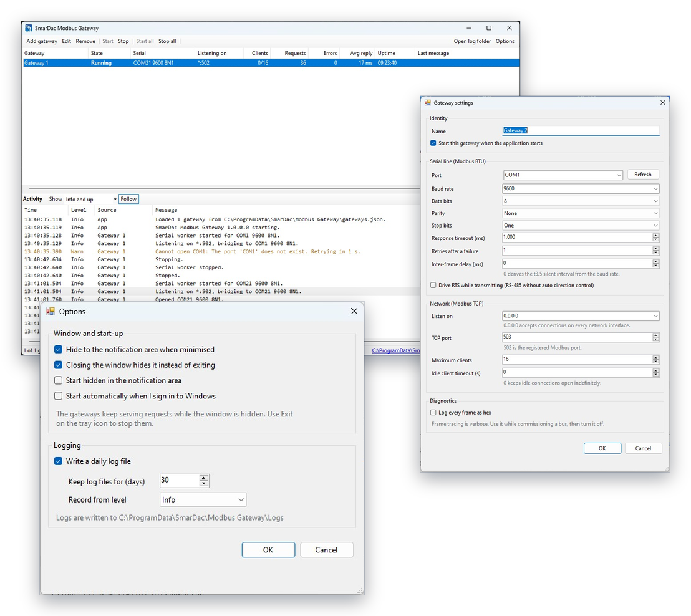The width and height of the screenshot is (691, 616).
Task: Click the State column header
Action: click(109, 53)
